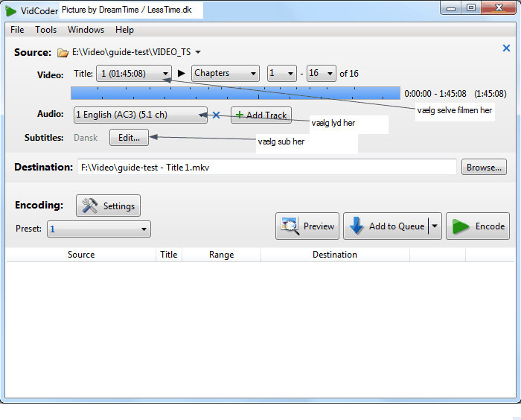Click the blue chapter timeline bar

click(235, 93)
